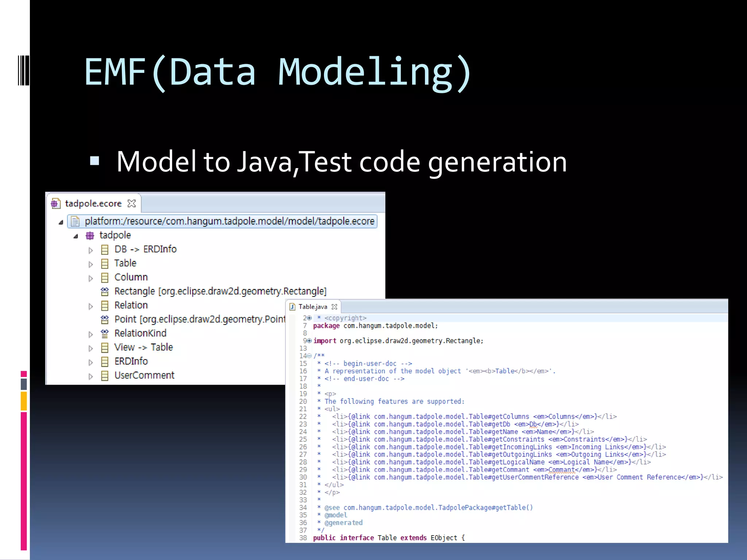The width and height of the screenshot is (747, 560).
Task: Click the Point data type icon
Action: pos(105,319)
